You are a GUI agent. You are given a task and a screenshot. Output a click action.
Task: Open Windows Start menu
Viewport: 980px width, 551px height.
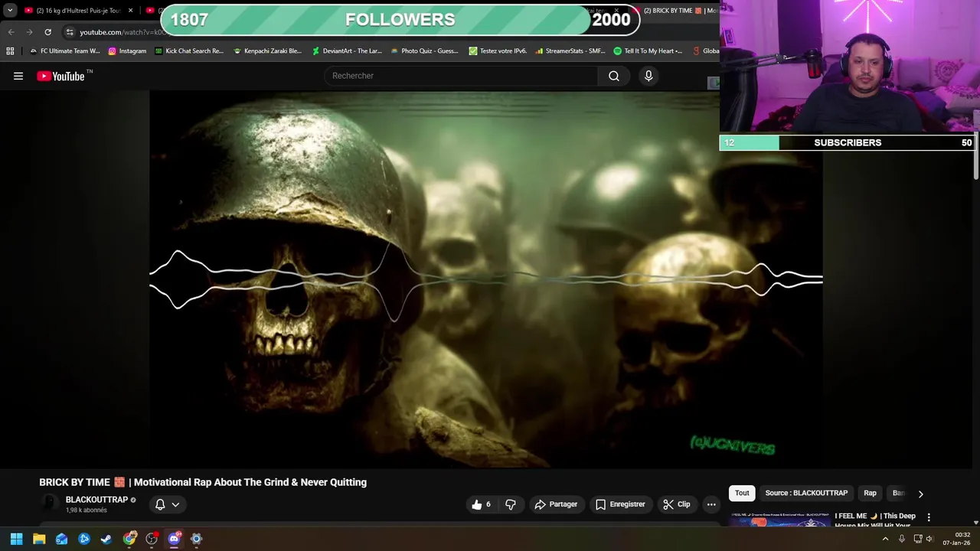click(16, 539)
